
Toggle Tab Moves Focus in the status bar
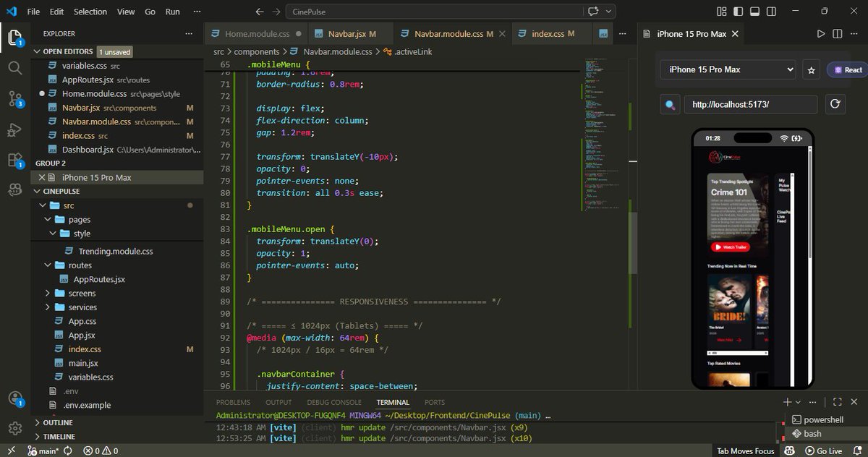tap(745, 450)
